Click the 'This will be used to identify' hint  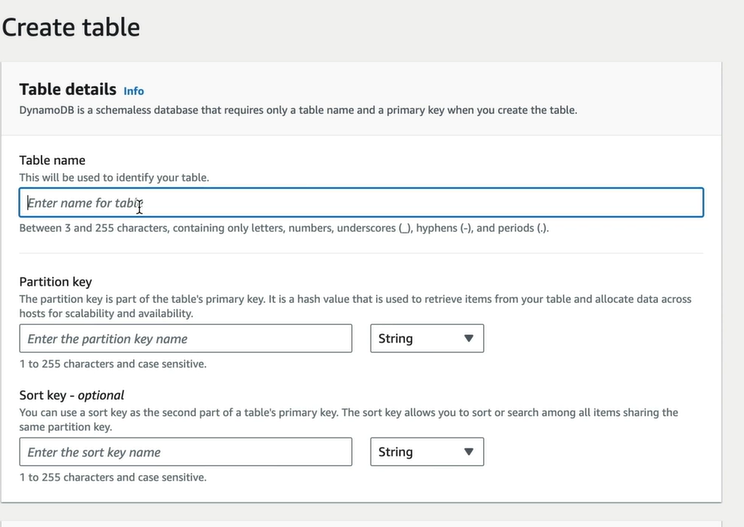pos(114,177)
